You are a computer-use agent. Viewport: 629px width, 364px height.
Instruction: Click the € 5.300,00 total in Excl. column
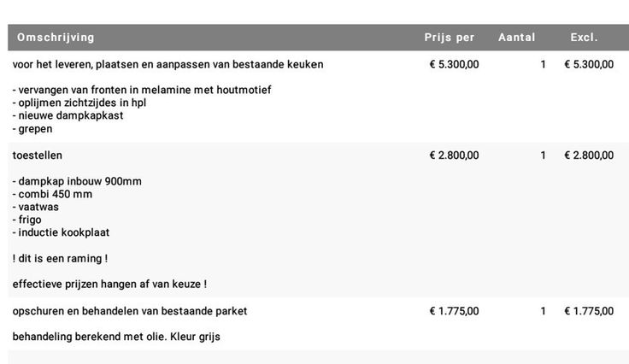[589, 64]
